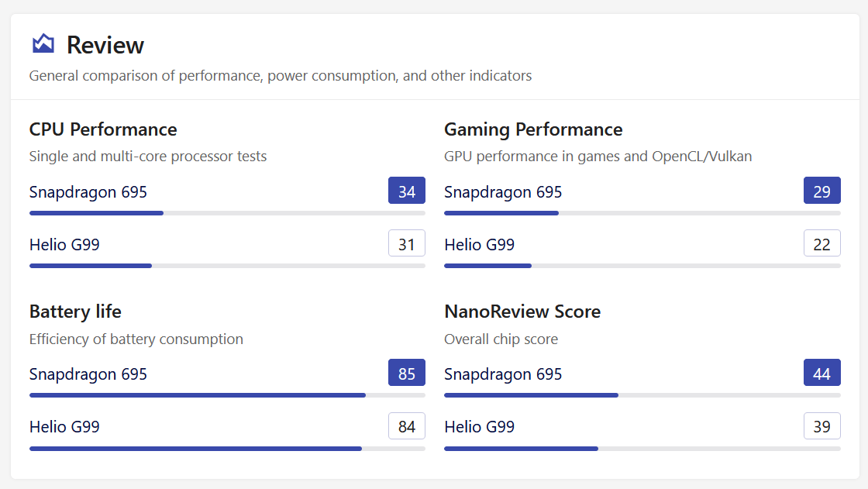
Task: Click the Battery life score badge 85
Action: [407, 373]
